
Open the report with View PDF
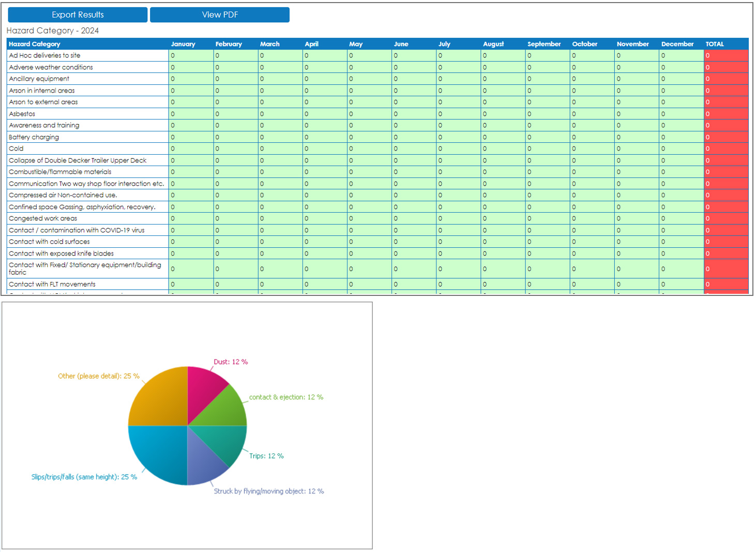point(219,14)
